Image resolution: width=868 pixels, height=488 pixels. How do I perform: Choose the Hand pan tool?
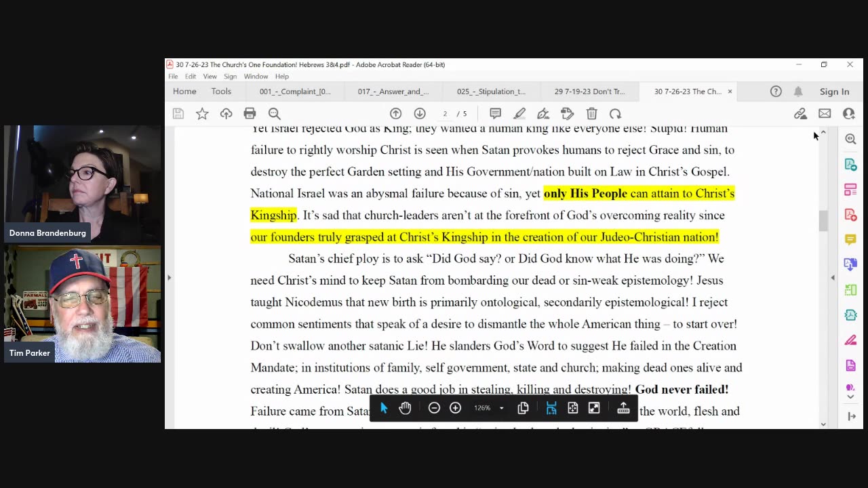coord(405,408)
